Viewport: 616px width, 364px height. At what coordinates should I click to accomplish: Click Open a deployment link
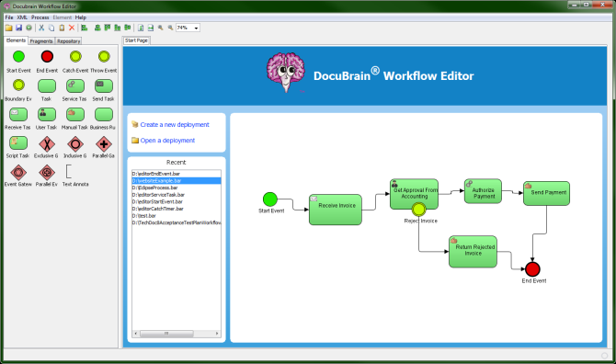coord(167,141)
